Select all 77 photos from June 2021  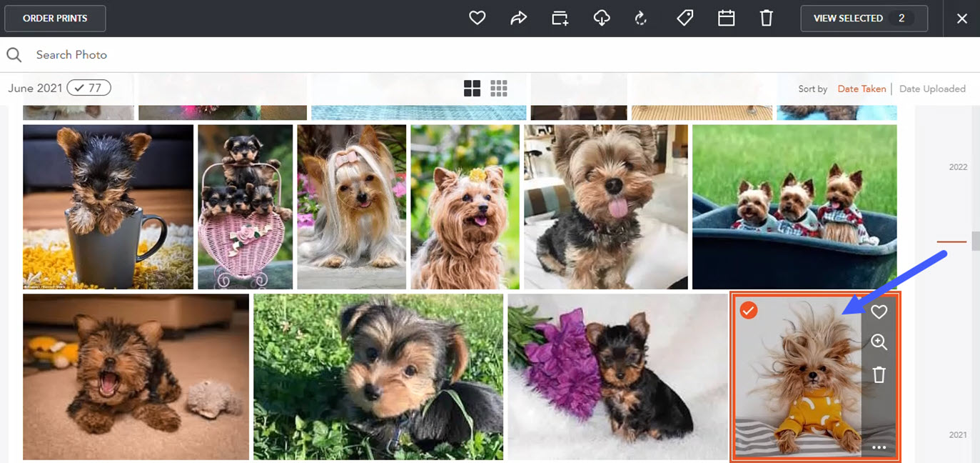[89, 87]
